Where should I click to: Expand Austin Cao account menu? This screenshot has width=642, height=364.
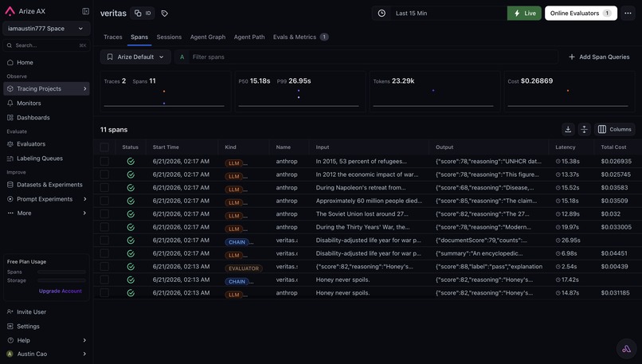(x=84, y=354)
